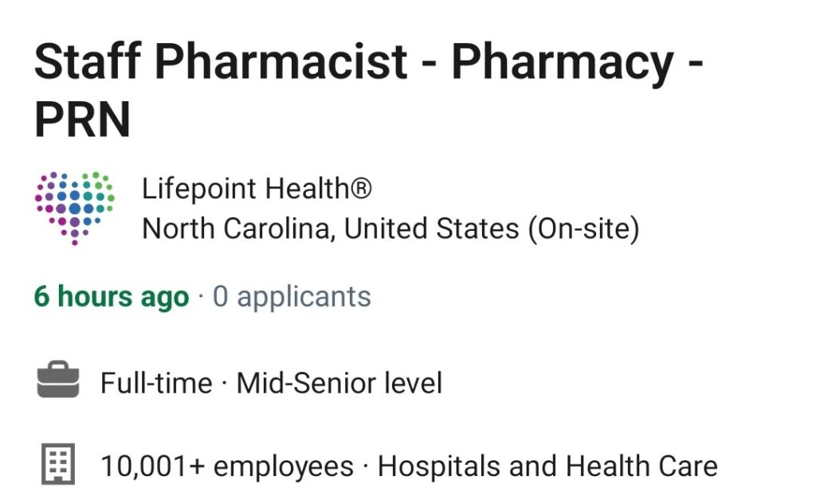Click the word Pharmacist in the title
Viewport: 816px width, 504px height.
(281, 61)
